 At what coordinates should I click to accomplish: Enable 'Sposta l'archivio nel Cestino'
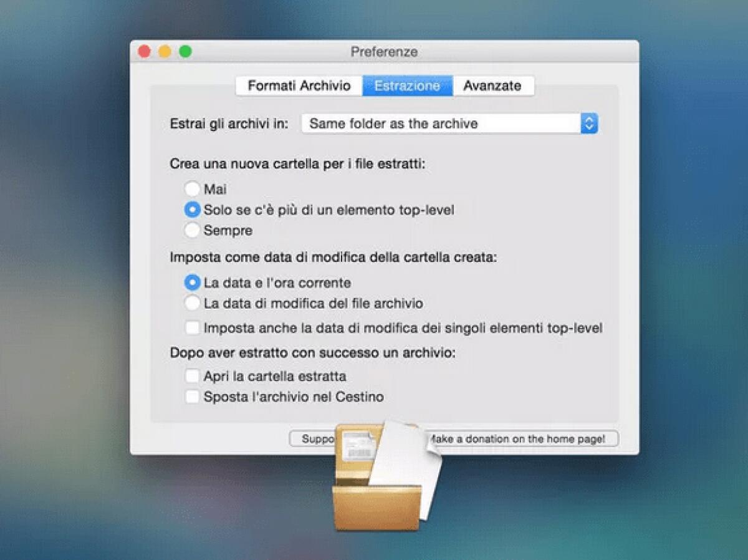192,397
